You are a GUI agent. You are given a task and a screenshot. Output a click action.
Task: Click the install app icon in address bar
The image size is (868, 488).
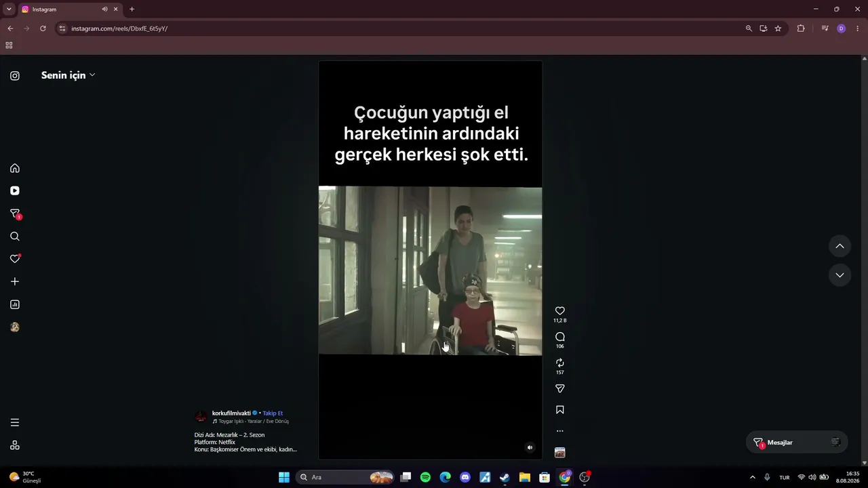(x=764, y=28)
